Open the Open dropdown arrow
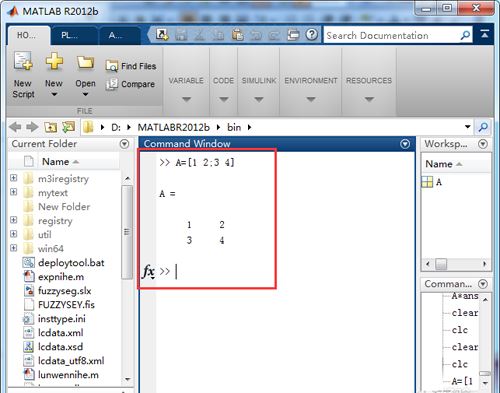500x393 pixels. 85,94
